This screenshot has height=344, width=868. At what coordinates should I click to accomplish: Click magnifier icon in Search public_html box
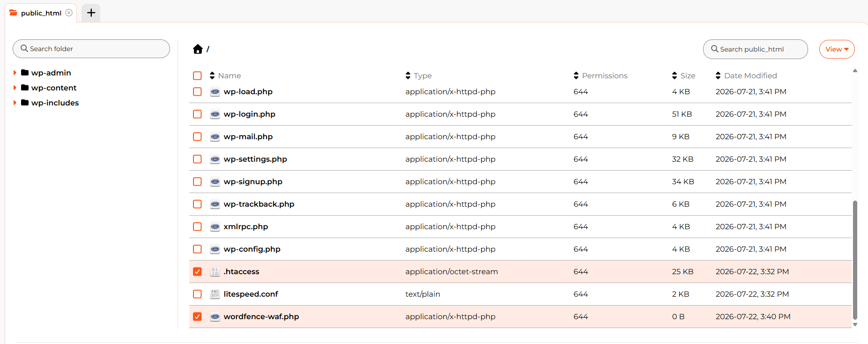click(715, 49)
